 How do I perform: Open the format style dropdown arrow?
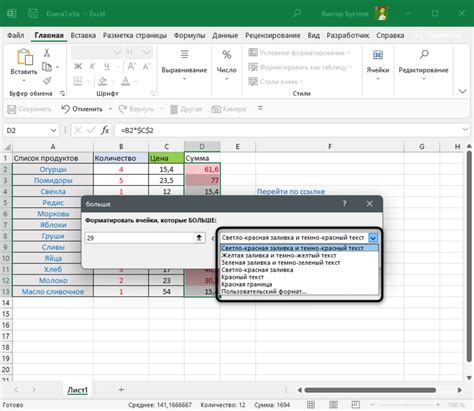tap(373, 238)
